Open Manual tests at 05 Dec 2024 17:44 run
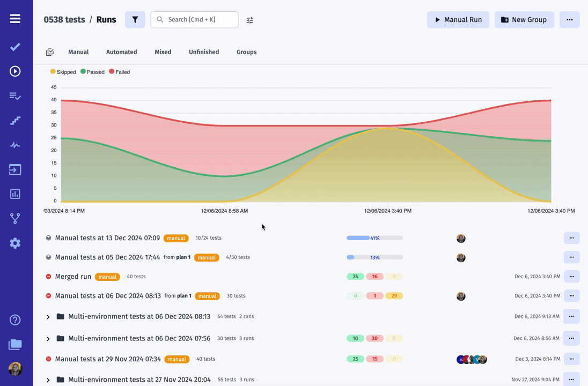588x386 pixels. coord(108,257)
